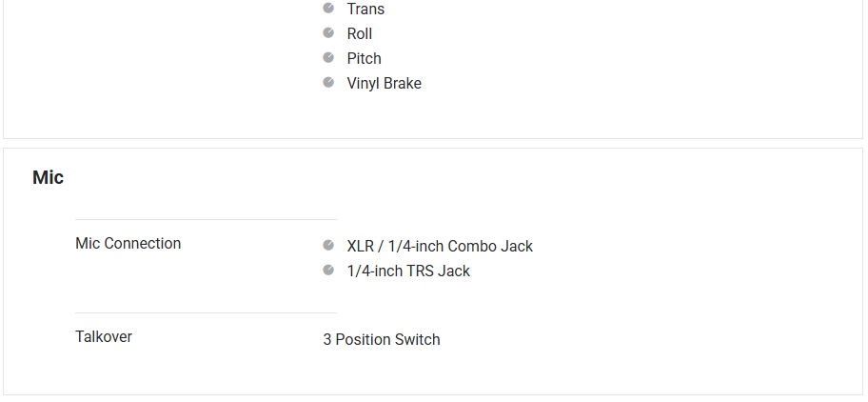This screenshot has height=402, width=868.
Task: Click the bullet icon beside Roll
Action: pyautogui.click(x=328, y=32)
